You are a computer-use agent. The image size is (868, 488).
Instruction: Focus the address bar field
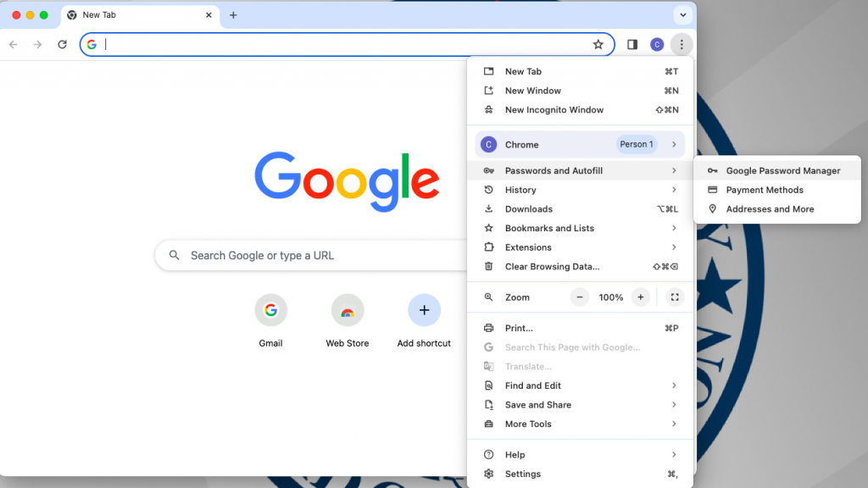(x=347, y=44)
